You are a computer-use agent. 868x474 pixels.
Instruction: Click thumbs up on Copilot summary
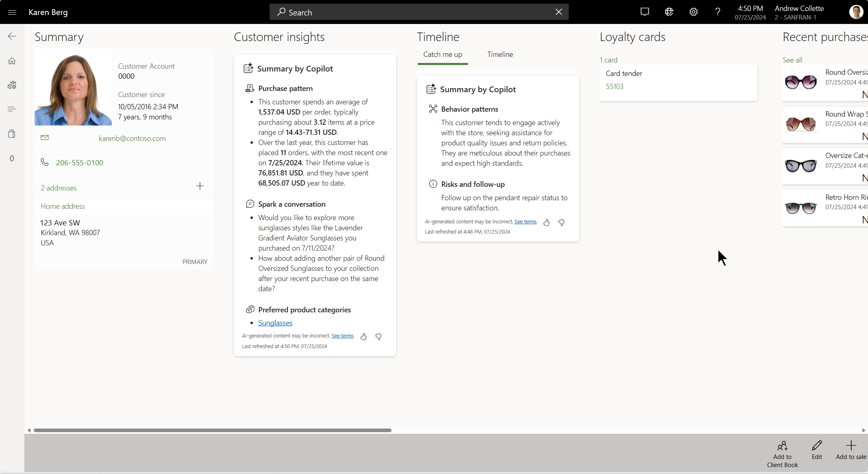point(363,335)
